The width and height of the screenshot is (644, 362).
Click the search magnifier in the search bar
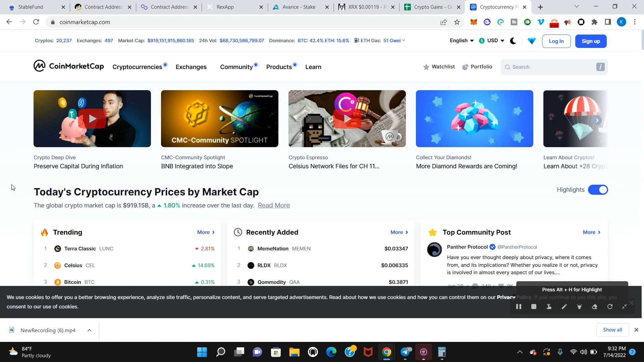pos(507,67)
